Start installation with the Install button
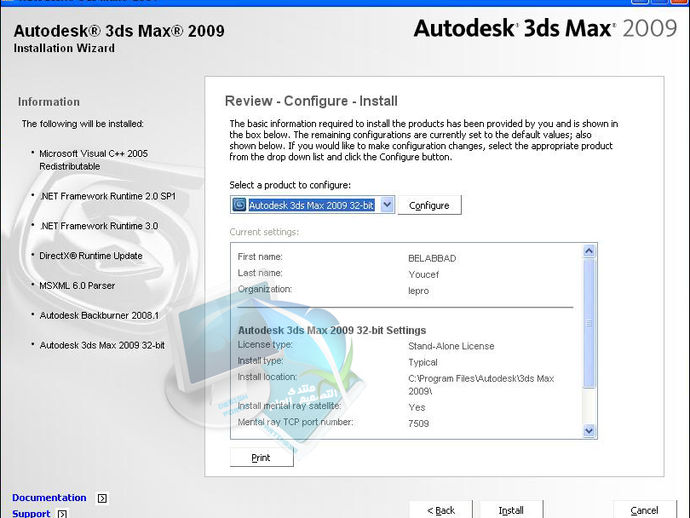Screen dimensions: 690x518 pos(511,510)
